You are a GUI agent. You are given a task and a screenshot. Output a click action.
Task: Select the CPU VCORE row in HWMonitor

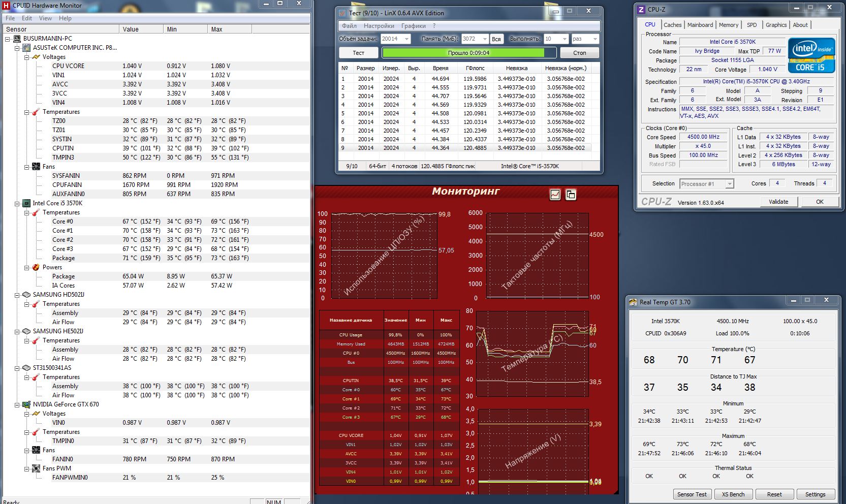click(x=155, y=66)
